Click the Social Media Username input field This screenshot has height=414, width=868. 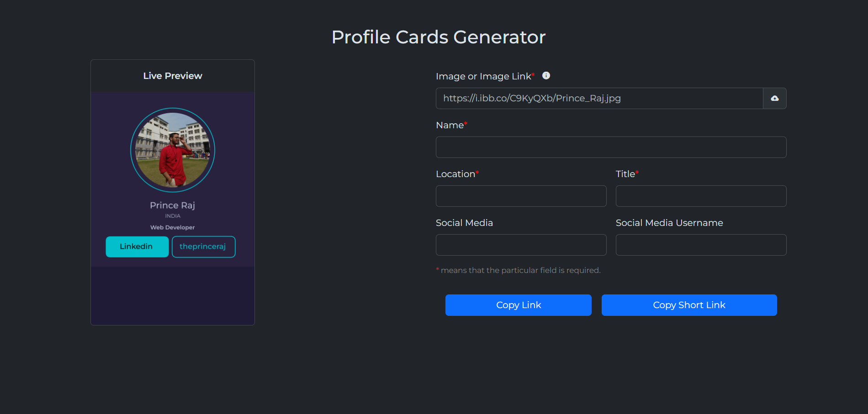pos(700,245)
